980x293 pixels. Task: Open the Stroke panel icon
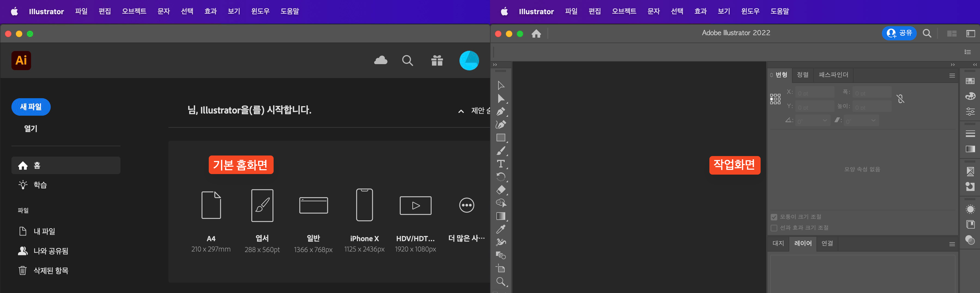970,134
